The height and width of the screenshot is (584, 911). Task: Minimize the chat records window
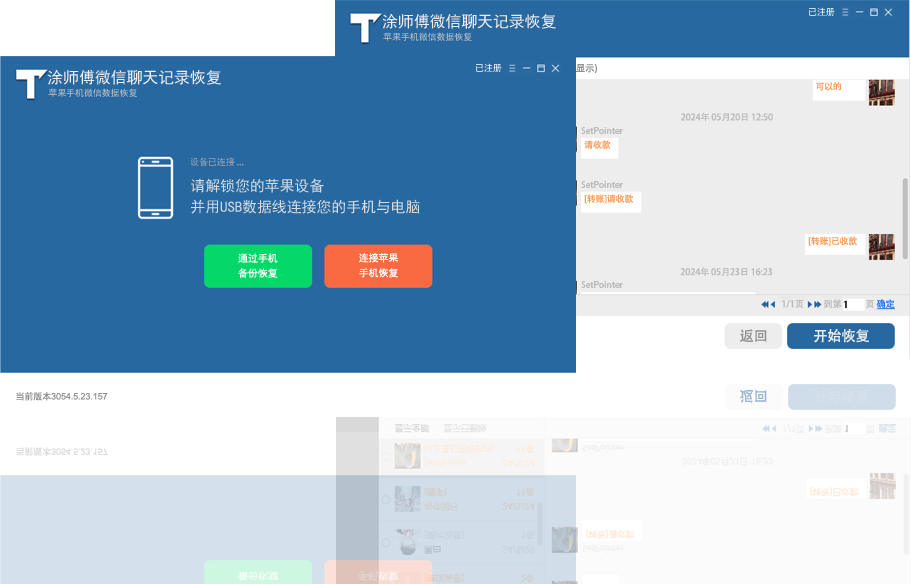859,12
